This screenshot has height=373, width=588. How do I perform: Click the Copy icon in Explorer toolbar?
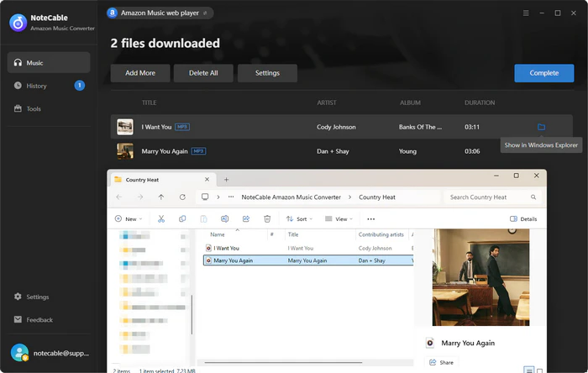[x=182, y=219]
